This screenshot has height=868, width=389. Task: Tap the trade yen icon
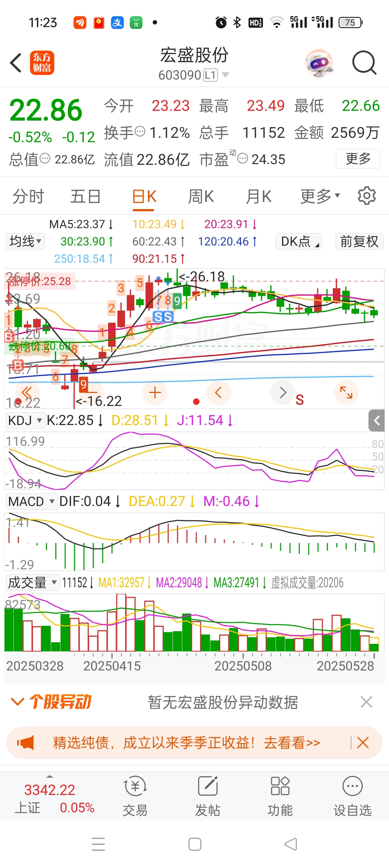(135, 786)
